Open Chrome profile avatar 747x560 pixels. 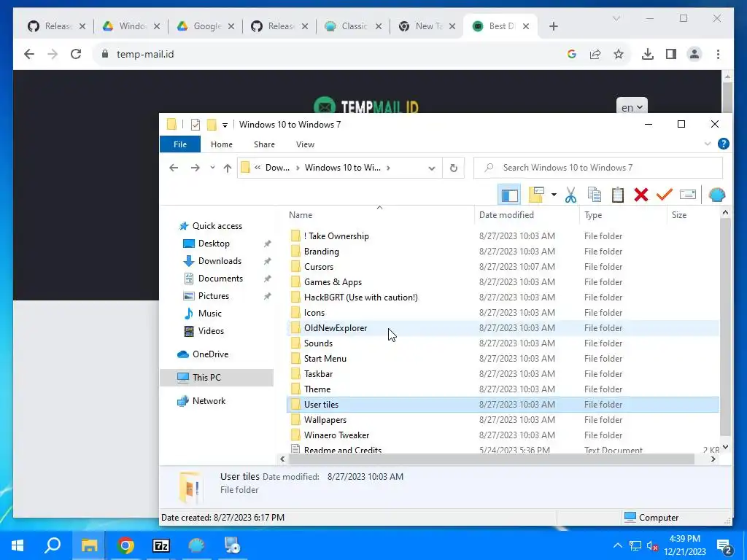pos(694,54)
